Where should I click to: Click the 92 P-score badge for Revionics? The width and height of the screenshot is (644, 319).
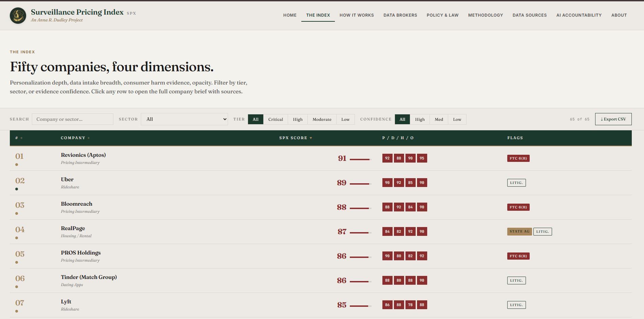click(387, 158)
